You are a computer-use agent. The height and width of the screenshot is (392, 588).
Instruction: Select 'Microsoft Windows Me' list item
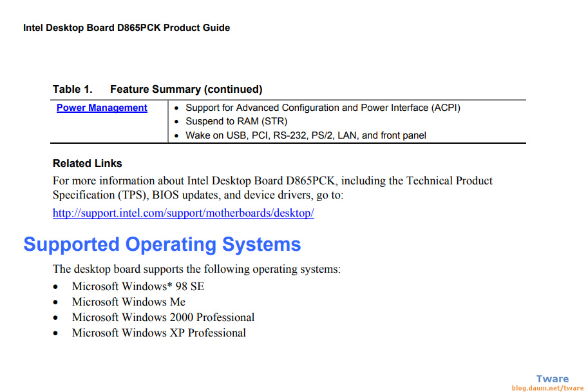click(x=129, y=302)
